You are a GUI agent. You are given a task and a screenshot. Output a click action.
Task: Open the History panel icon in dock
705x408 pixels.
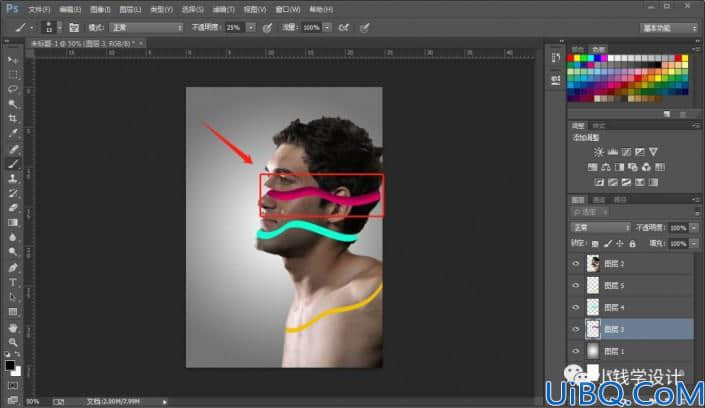[x=556, y=58]
